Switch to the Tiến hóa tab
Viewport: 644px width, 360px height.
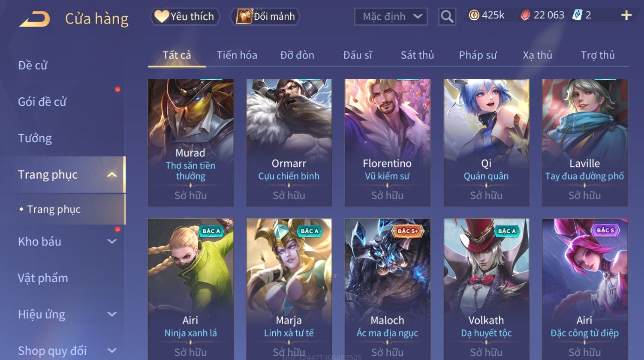click(x=237, y=55)
